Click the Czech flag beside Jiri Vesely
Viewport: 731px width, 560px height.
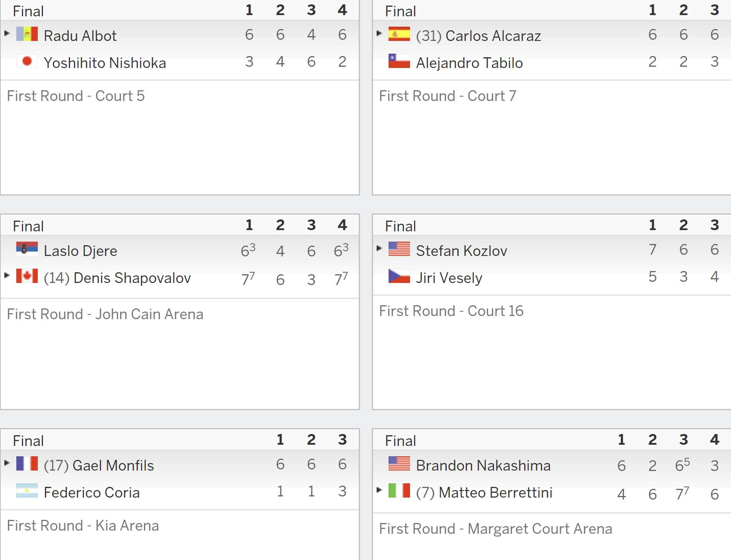click(399, 276)
